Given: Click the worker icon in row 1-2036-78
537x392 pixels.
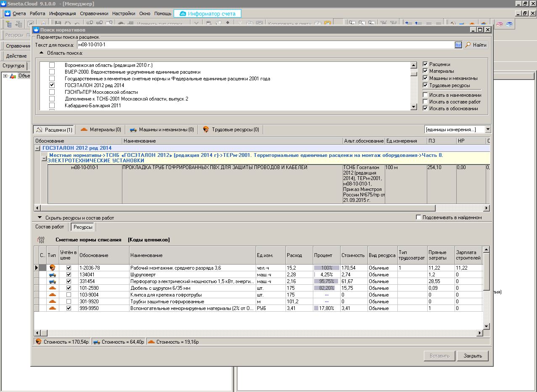Looking at the screenshot, I should click(52, 268).
